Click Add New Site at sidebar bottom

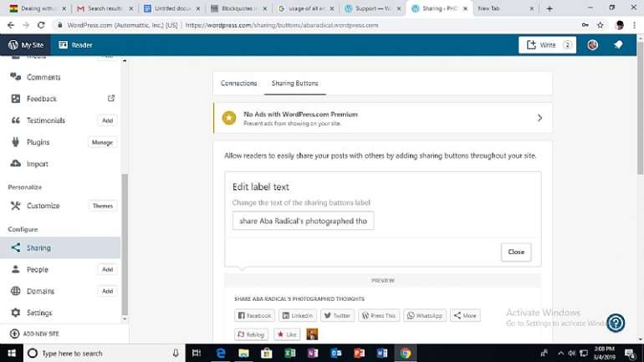click(x=35, y=334)
